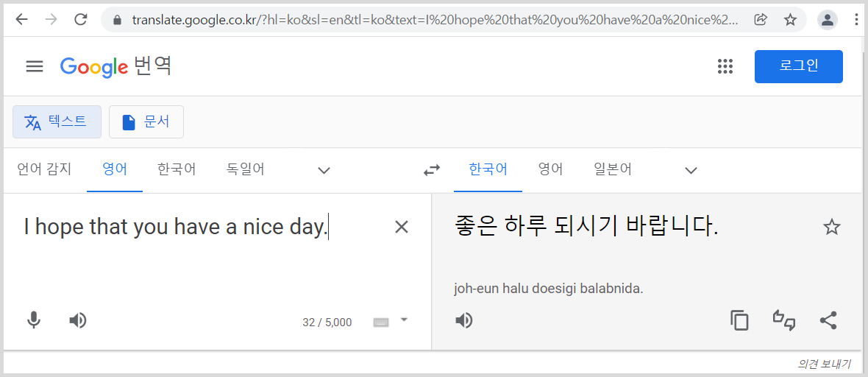
Task: Go back with the browser back arrow
Action: click(21, 20)
